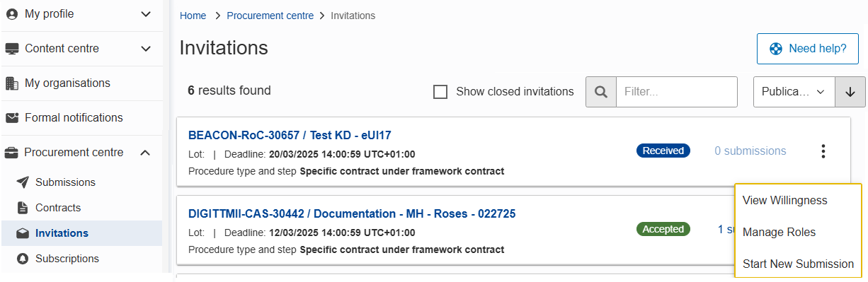Collapse the Procurement centre section

(x=146, y=153)
